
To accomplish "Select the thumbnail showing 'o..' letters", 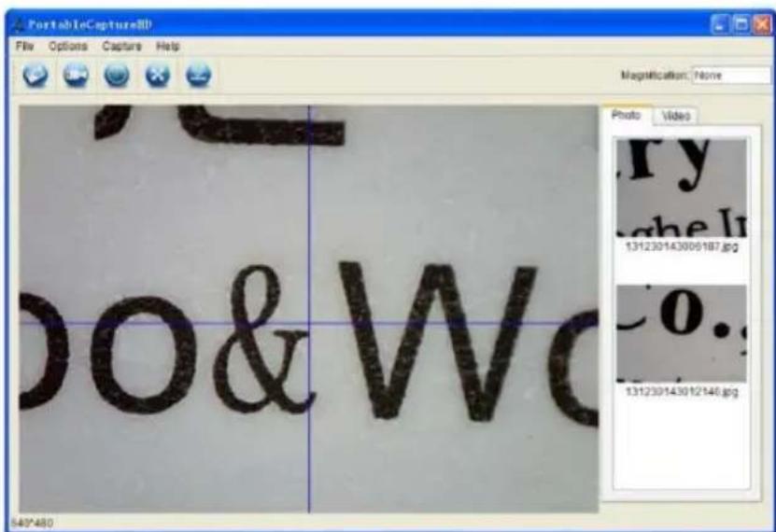I will 682,333.
